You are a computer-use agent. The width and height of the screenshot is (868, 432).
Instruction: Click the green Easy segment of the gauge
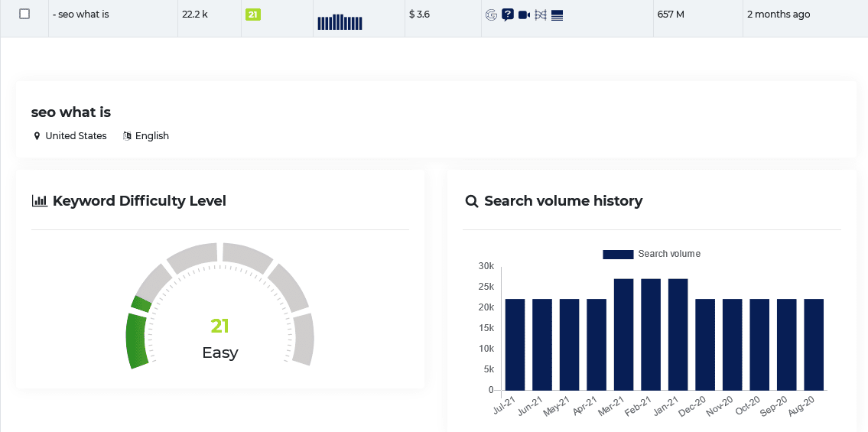(x=137, y=340)
